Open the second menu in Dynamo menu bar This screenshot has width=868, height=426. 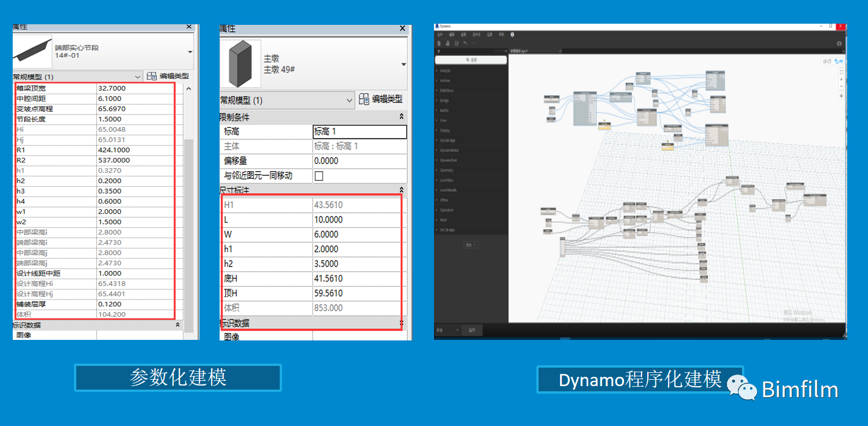click(x=452, y=35)
